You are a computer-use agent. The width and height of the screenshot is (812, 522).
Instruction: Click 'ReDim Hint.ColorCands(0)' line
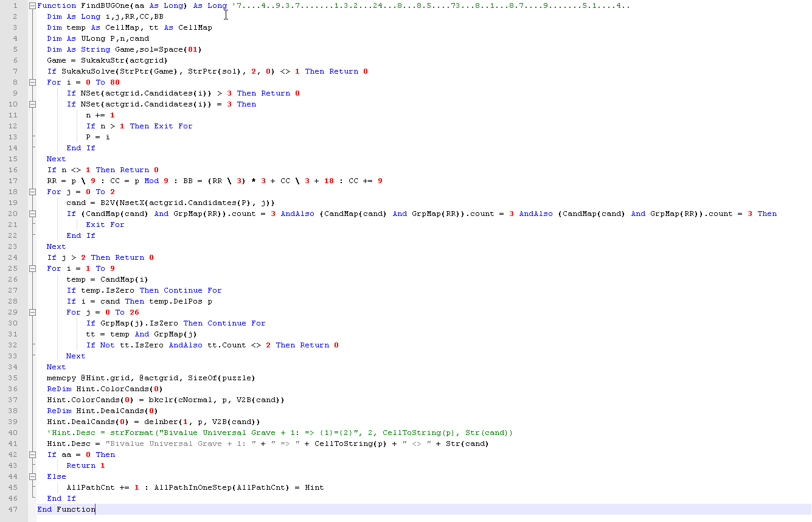[105, 389]
